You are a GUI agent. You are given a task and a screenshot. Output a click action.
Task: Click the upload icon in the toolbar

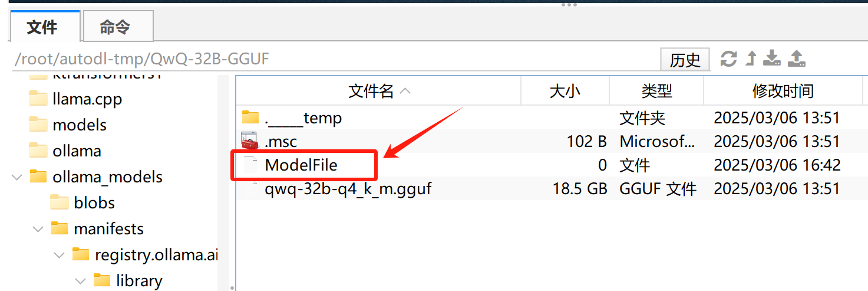(796, 58)
